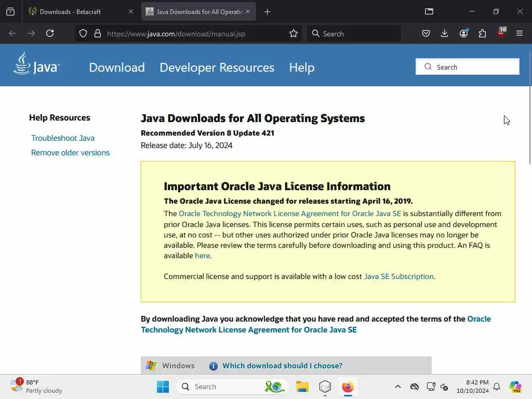Click the Windows flag logo icon
Screen dimensions: 532x399
coord(151,366)
